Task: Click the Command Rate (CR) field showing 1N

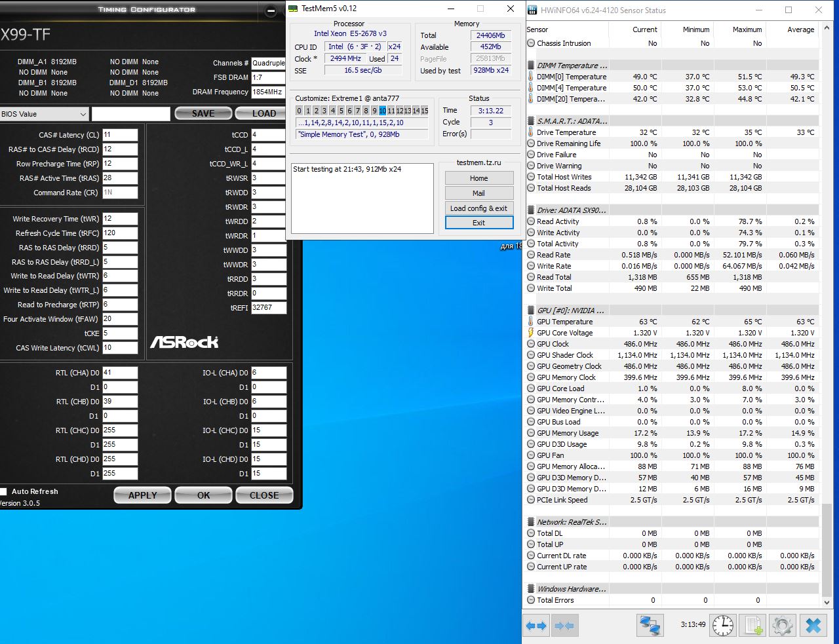Action: click(x=120, y=193)
